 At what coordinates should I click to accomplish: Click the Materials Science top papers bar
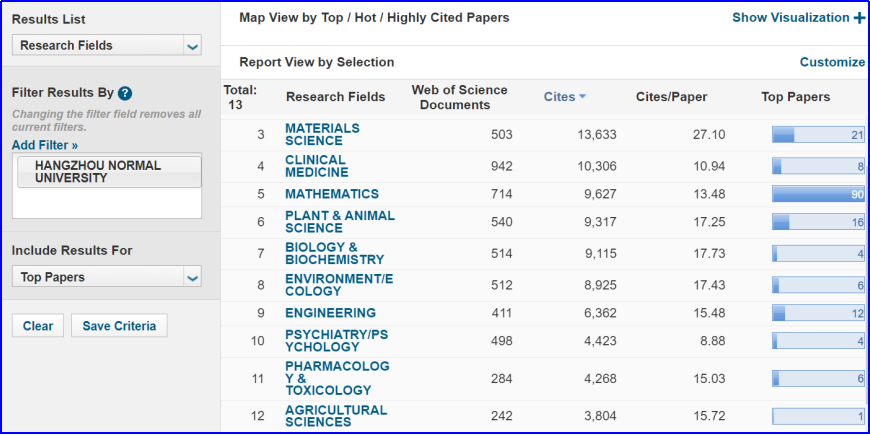pyautogui.click(x=818, y=135)
